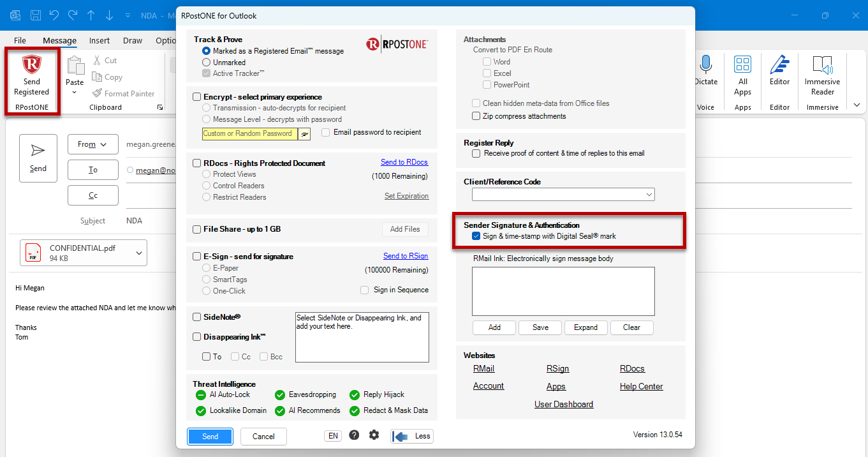Launch the Immersive Reader icon
The width and height of the screenshot is (868, 457).
(823, 64)
